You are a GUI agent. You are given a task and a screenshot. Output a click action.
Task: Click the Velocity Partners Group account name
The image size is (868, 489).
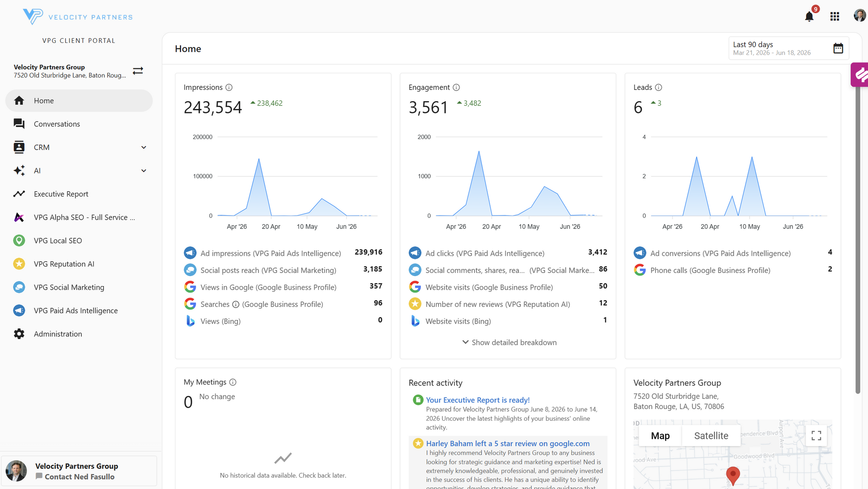(x=49, y=67)
